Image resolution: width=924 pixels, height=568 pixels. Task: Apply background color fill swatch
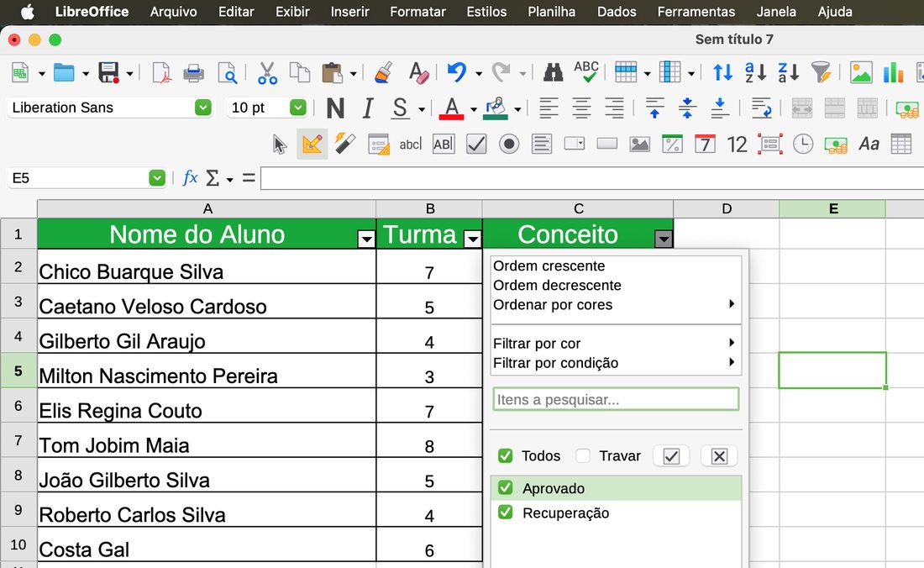point(496,109)
